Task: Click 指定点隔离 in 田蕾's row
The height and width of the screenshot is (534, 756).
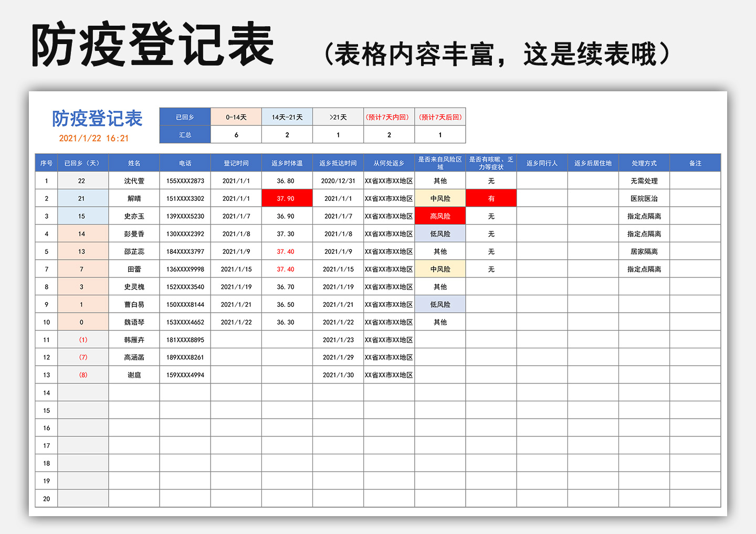Action: pos(644,269)
